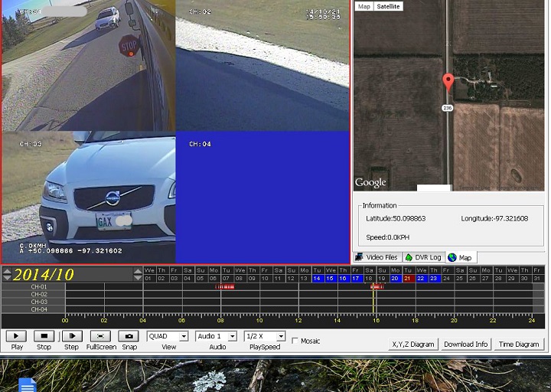The height and width of the screenshot is (392, 551).
Task: Select day 21 highlighted red in calendar
Action: pyautogui.click(x=408, y=279)
